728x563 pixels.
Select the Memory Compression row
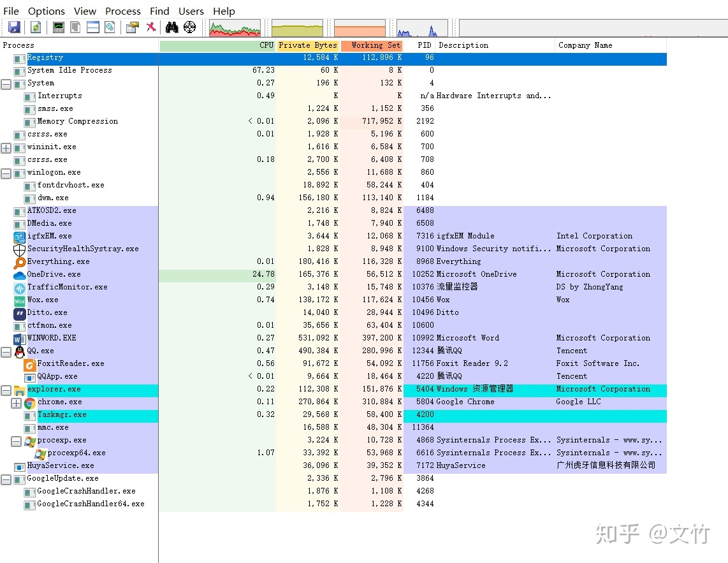333,121
